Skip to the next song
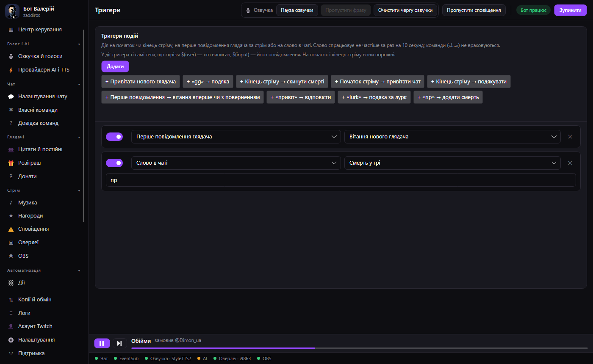Image resolution: width=593 pixels, height=364 pixels. pyautogui.click(x=119, y=343)
